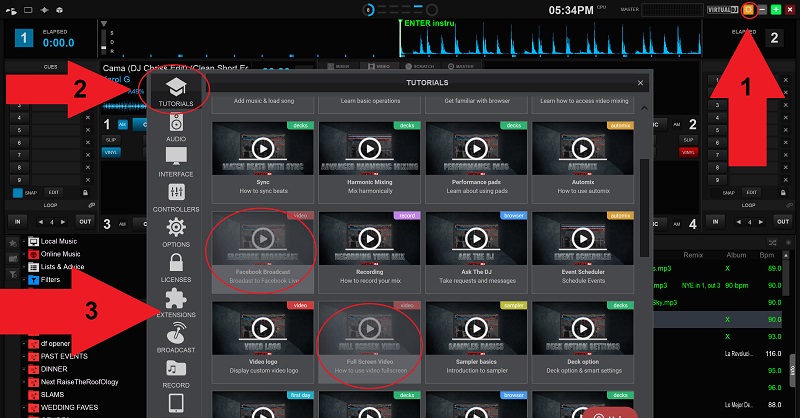Open the AUDIO settings section
This screenshot has height=418, width=800.
pos(176,128)
